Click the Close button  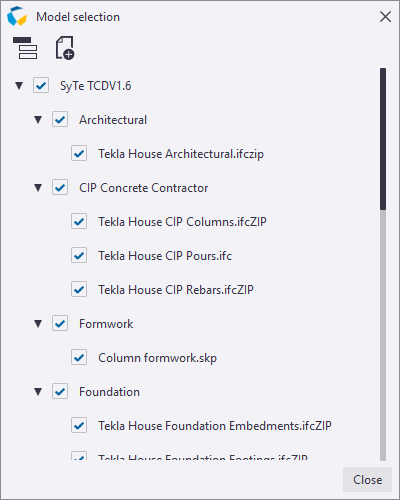367,480
